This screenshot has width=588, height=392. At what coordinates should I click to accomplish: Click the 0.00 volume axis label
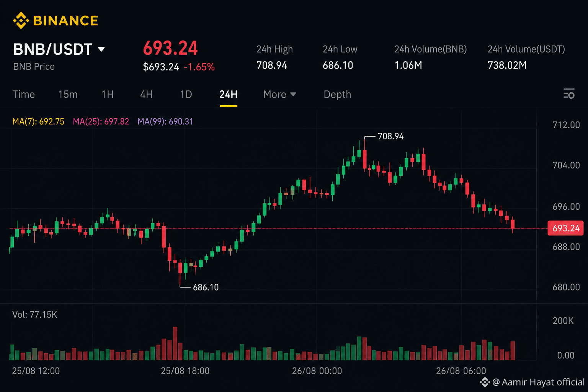click(x=566, y=355)
